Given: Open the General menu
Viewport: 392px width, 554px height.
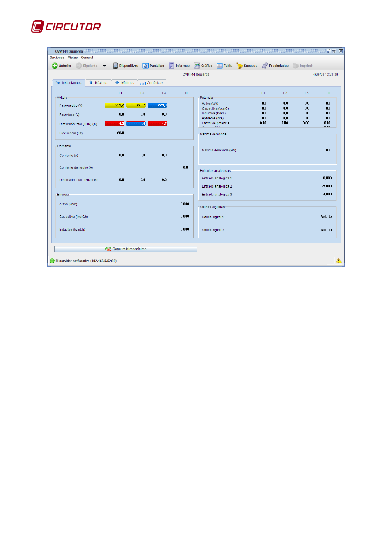Looking at the screenshot, I should (87, 57).
